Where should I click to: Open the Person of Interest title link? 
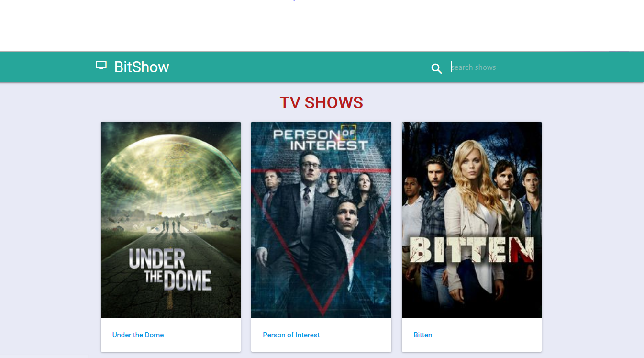pyautogui.click(x=291, y=335)
